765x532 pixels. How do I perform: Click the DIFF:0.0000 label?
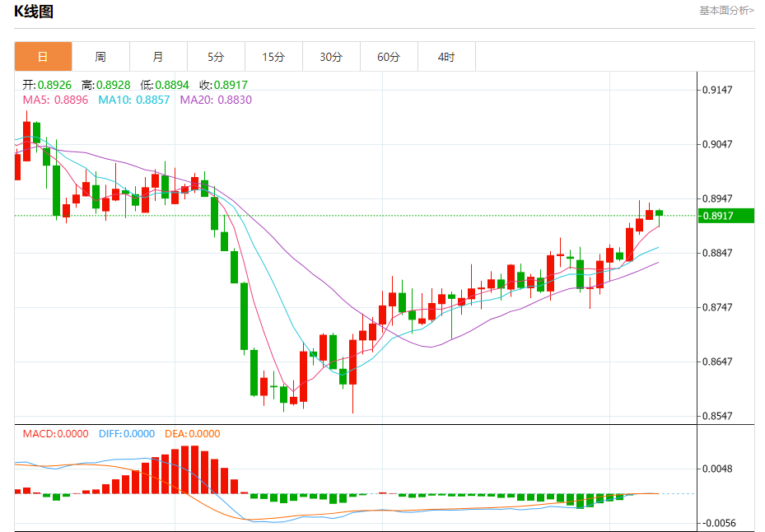click(x=127, y=433)
